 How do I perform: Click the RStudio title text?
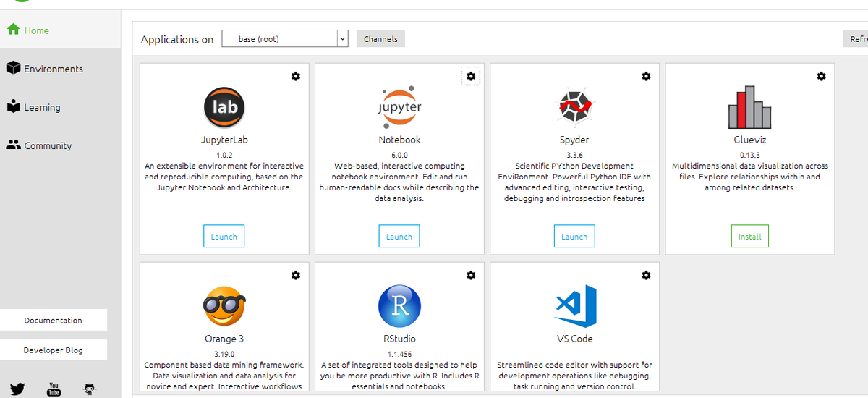(x=399, y=339)
